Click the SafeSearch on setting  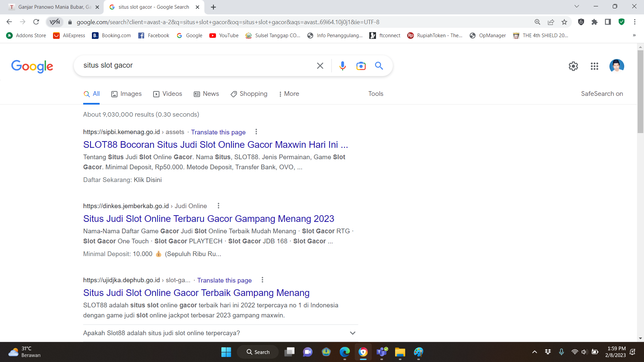pos(602,94)
